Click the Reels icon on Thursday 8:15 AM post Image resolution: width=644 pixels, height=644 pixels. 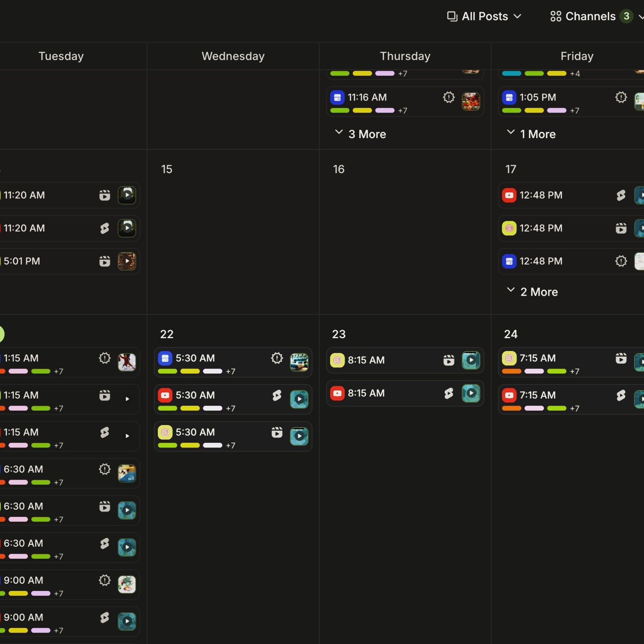449,360
